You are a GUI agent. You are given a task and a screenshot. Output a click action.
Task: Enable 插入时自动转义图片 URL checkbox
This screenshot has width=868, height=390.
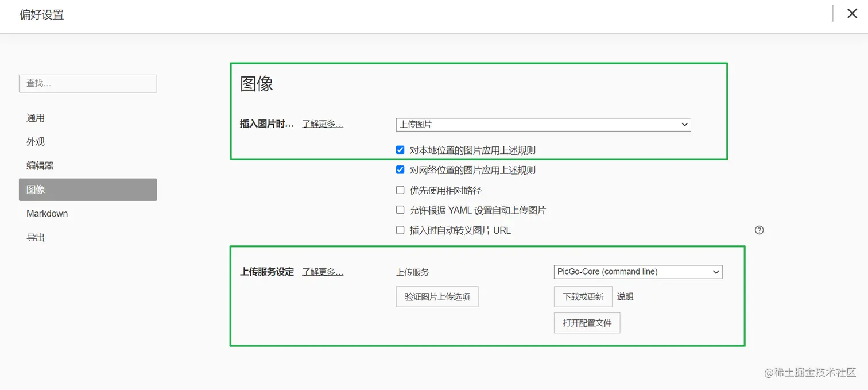400,230
